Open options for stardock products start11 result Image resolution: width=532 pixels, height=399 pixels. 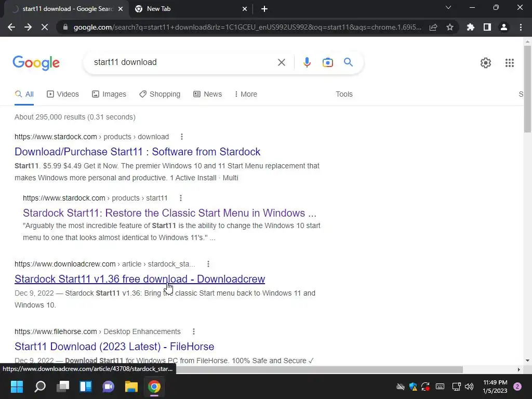pos(180,198)
